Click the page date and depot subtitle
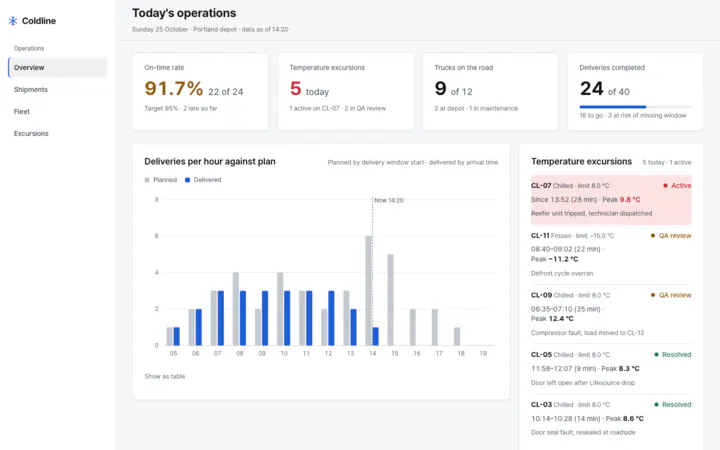 (210, 29)
